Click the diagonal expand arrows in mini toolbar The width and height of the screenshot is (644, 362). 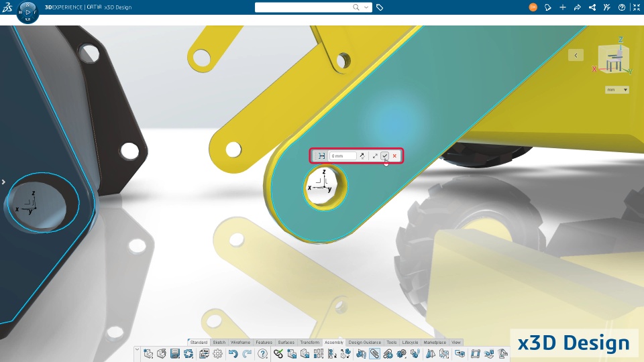tap(374, 156)
